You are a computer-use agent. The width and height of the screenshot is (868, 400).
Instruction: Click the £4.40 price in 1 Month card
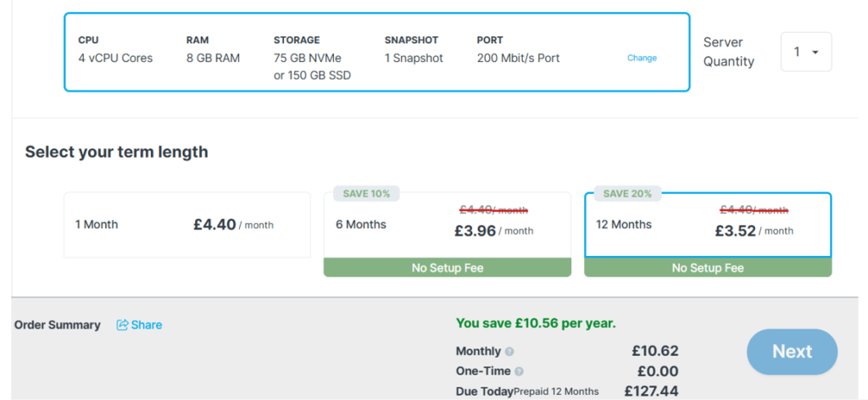(x=214, y=225)
